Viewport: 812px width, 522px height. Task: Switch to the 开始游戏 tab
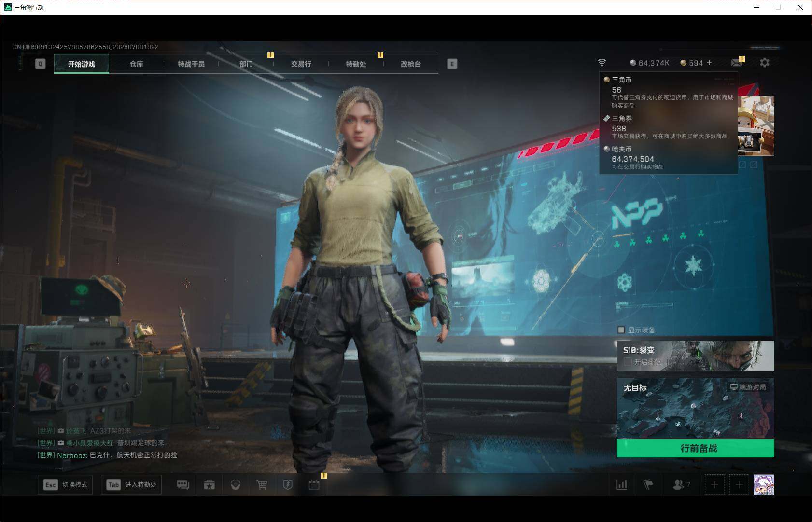(x=82, y=64)
